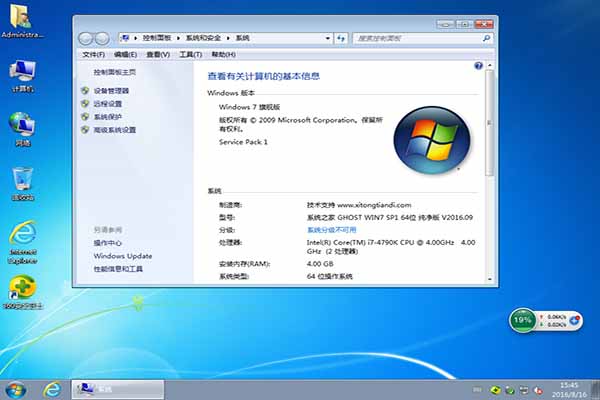
Task: Click the 4.00 GB installed memory value
Action: tap(320, 264)
